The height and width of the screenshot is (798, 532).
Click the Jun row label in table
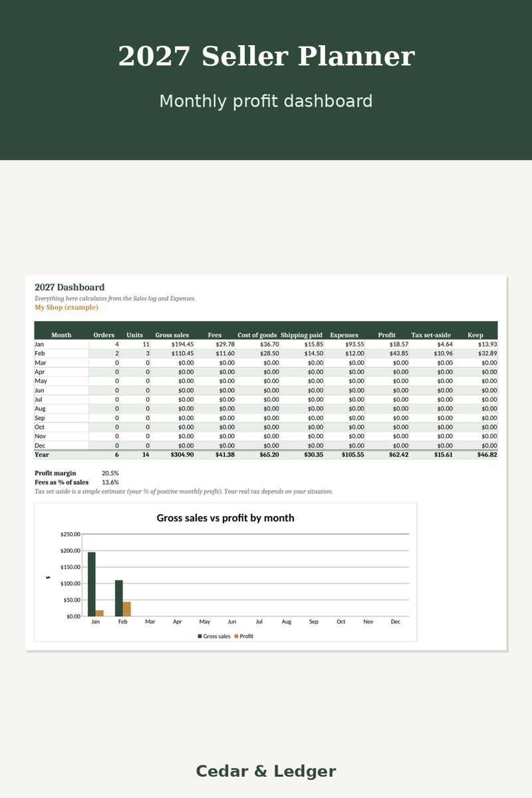tap(39, 390)
